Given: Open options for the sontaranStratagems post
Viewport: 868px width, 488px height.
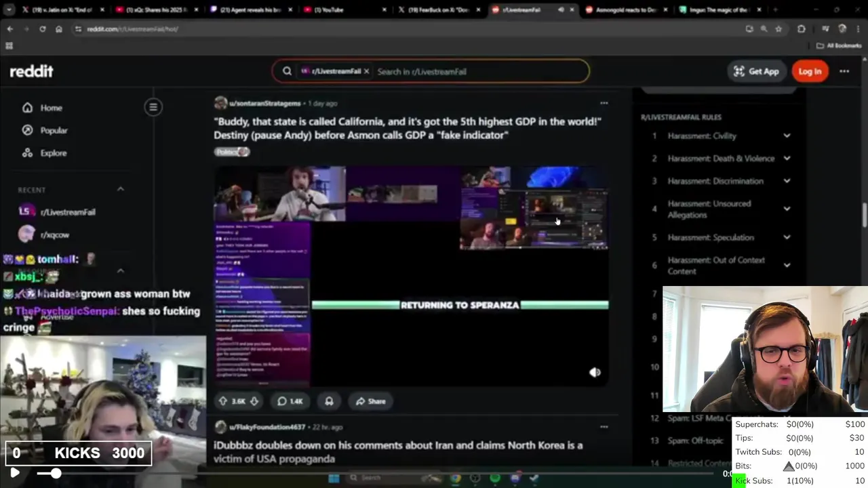Looking at the screenshot, I should pyautogui.click(x=604, y=103).
